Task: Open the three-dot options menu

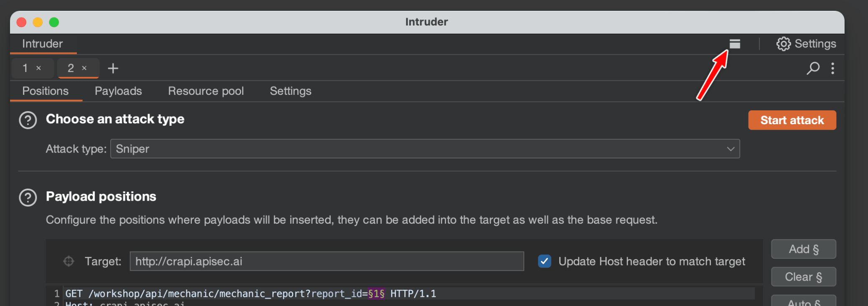Action: pyautogui.click(x=832, y=68)
